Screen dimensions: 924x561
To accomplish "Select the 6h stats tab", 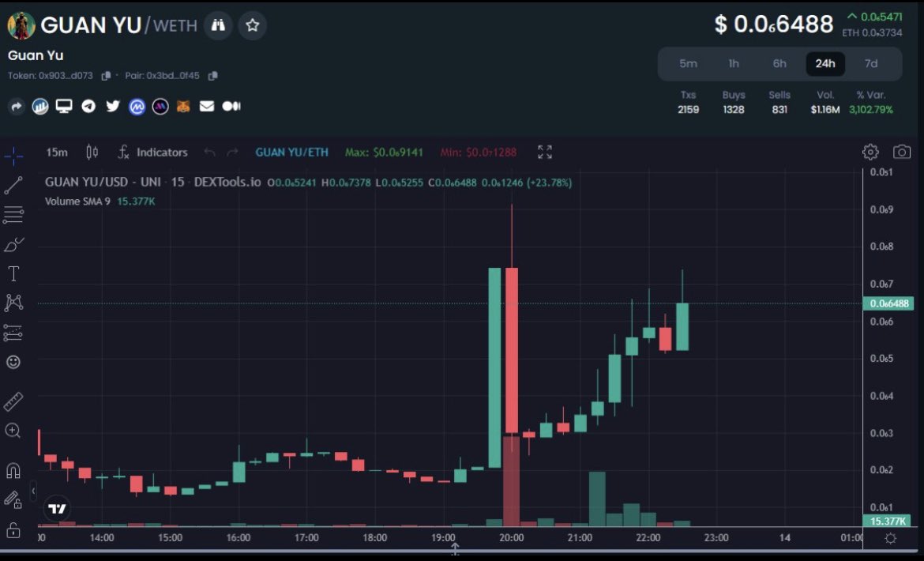I will (779, 64).
